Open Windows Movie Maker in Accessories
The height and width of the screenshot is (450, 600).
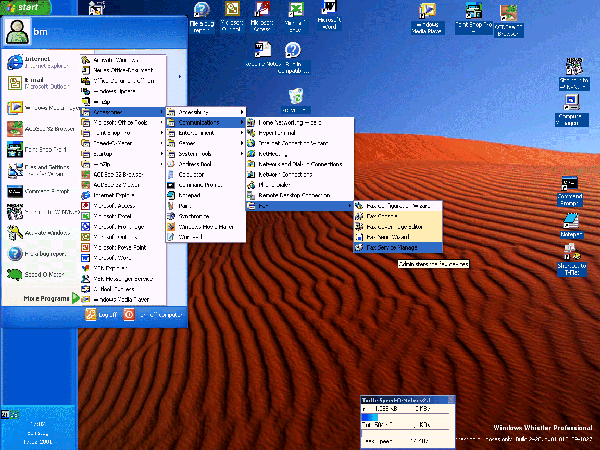[205, 227]
